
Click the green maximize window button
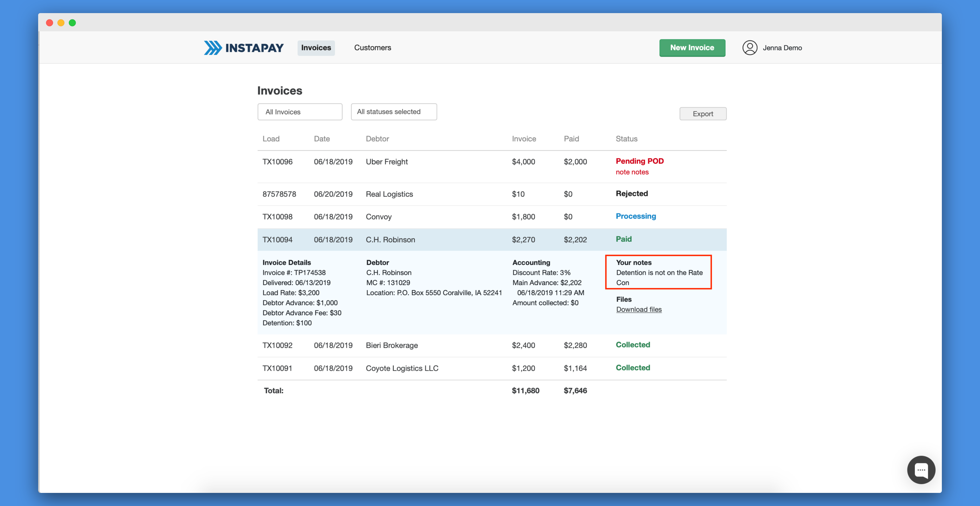72,23
